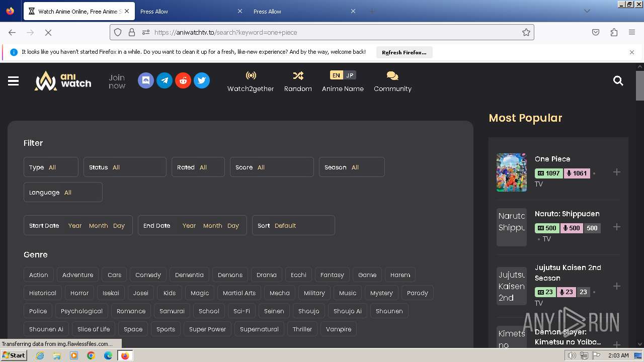
Task: Choose End Date month
Action: [212, 226]
